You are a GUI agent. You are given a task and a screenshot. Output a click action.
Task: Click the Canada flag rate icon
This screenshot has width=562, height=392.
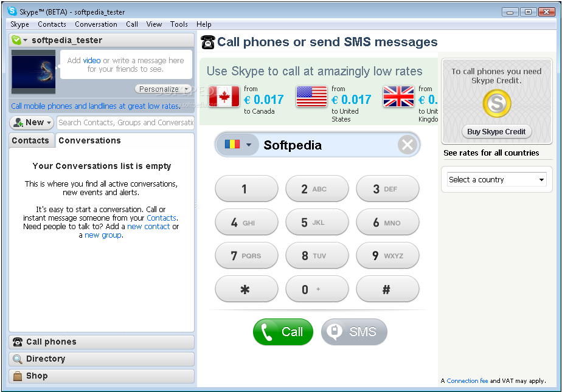point(224,97)
